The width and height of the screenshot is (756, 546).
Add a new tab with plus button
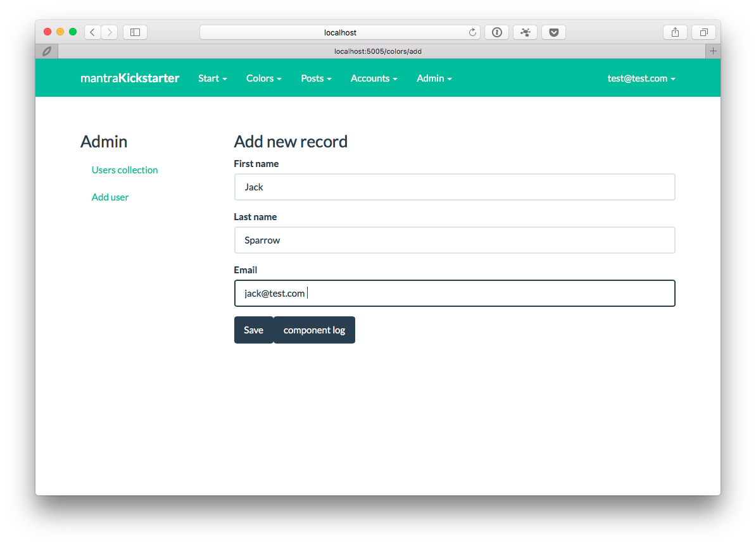[x=713, y=51]
